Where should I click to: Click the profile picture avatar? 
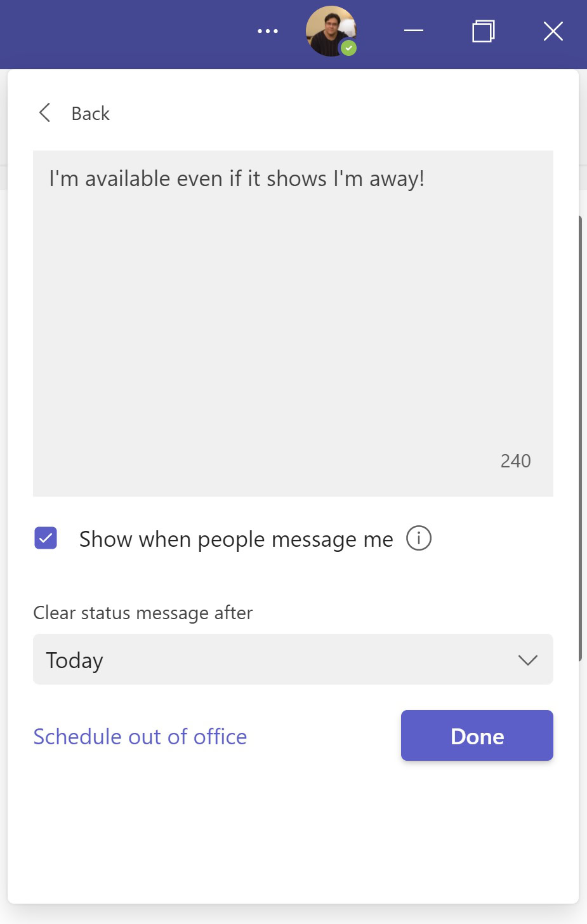[329, 30]
